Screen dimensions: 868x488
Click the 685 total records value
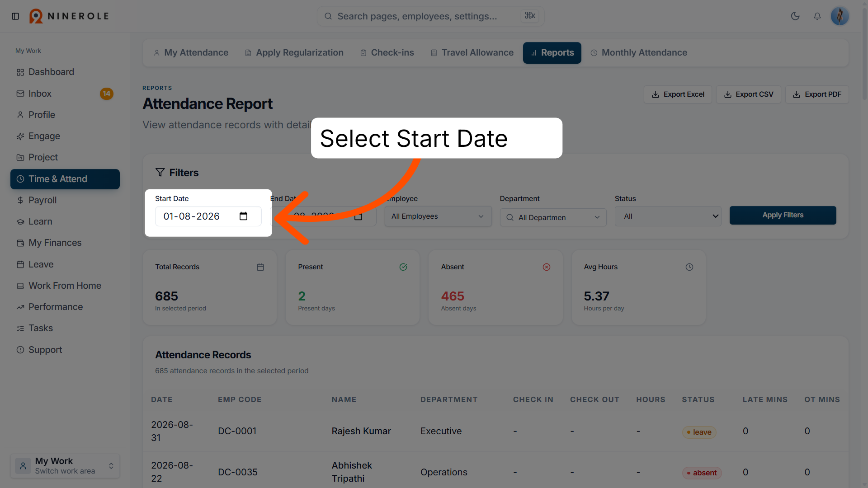point(167,296)
